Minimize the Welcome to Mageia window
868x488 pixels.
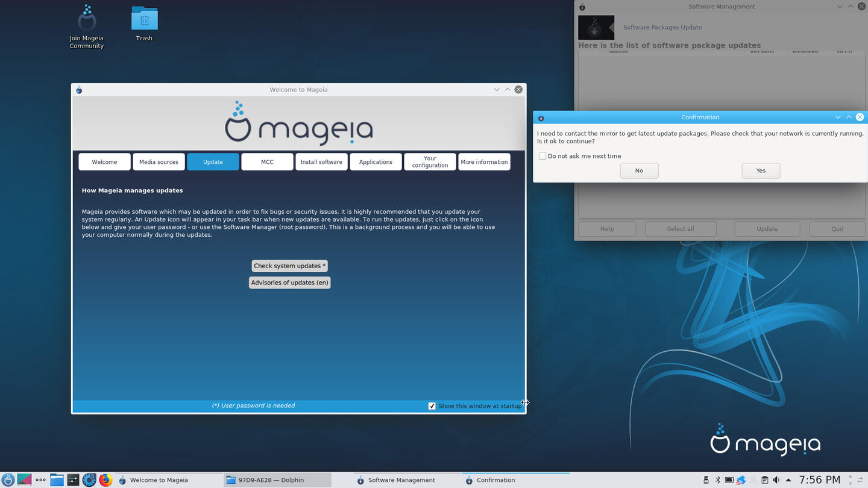click(497, 90)
